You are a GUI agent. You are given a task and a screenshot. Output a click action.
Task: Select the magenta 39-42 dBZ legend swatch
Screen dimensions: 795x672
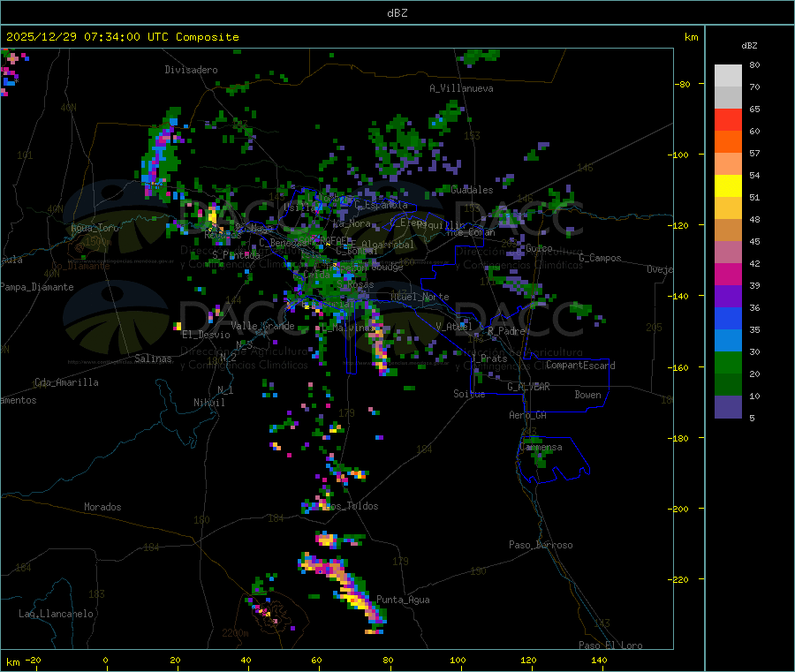pos(728,274)
